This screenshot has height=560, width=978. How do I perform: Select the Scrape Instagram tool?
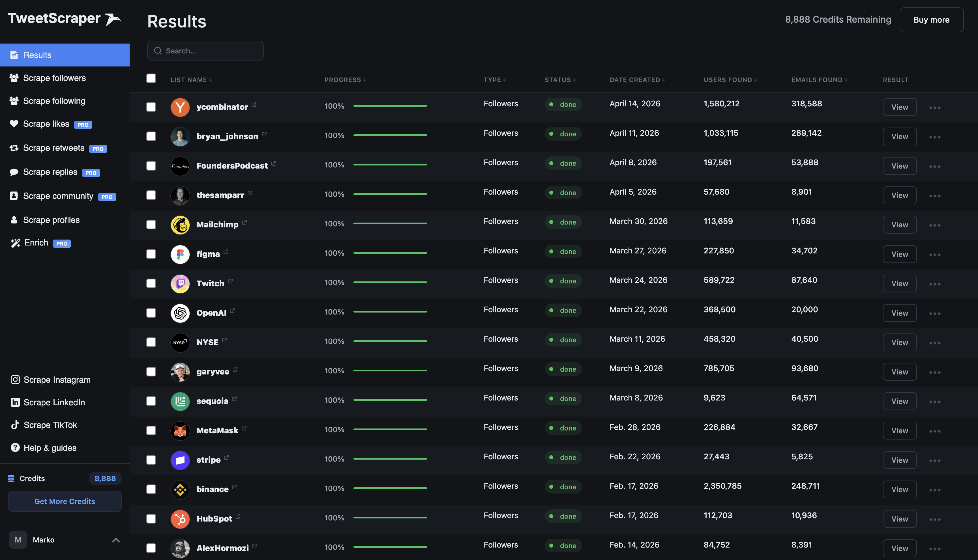[x=57, y=380]
